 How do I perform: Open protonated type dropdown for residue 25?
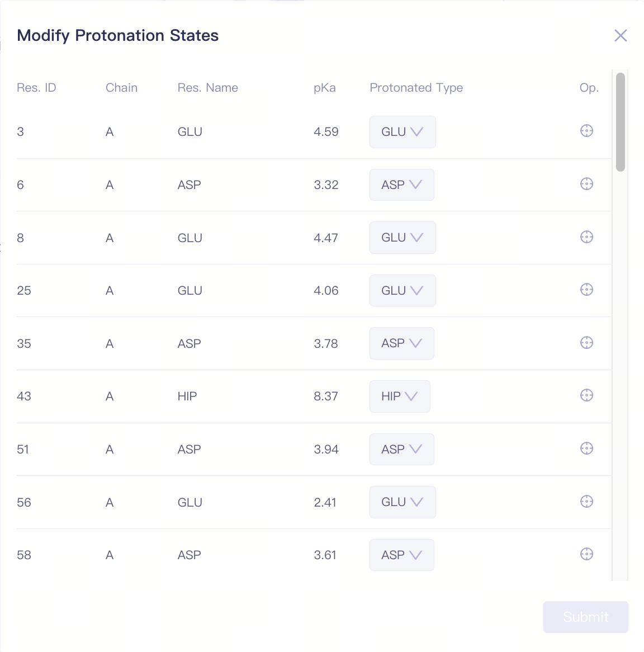[x=402, y=291]
